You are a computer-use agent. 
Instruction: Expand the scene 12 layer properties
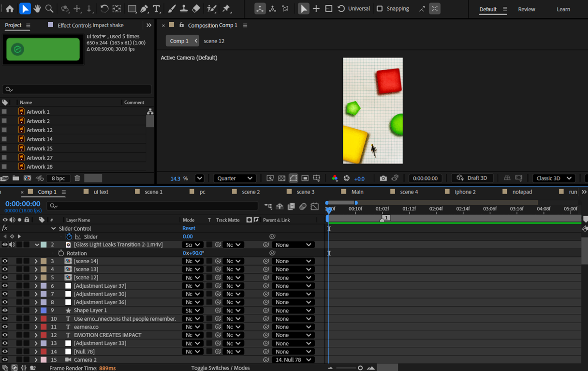click(36, 278)
